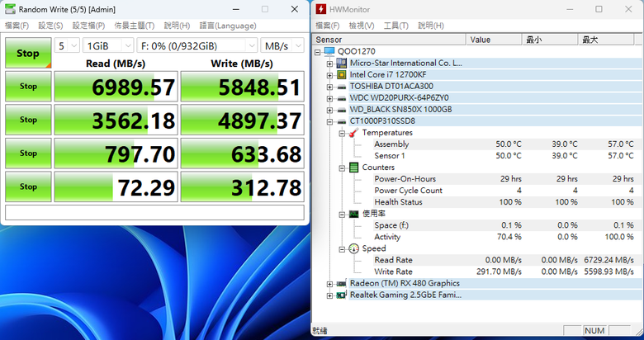The width and height of the screenshot is (644, 340).
Task: Open the test count dropdown showing 5
Action: pyautogui.click(x=67, y=45)
